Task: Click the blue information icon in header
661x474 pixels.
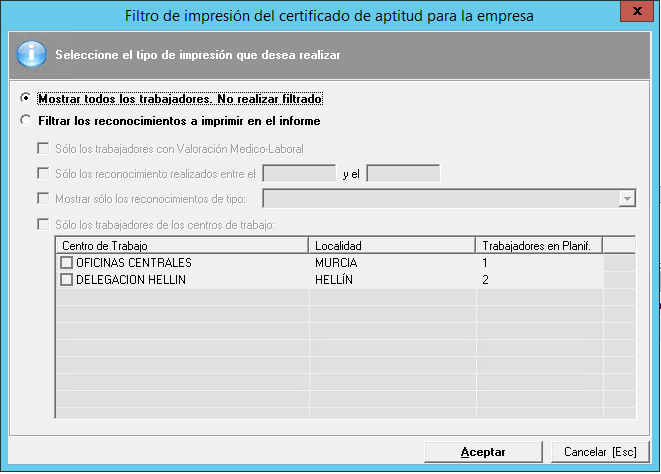Action: [x=31, y=55]
